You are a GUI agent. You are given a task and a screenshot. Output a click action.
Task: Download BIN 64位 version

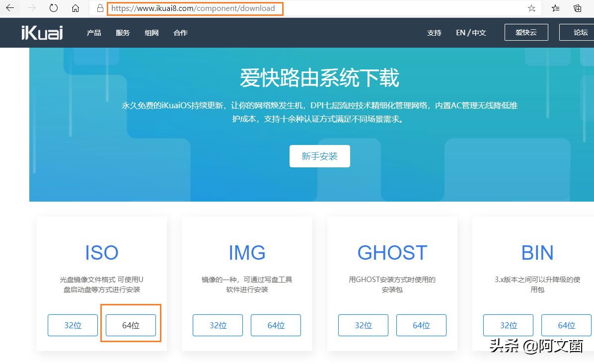click(566, 325)
